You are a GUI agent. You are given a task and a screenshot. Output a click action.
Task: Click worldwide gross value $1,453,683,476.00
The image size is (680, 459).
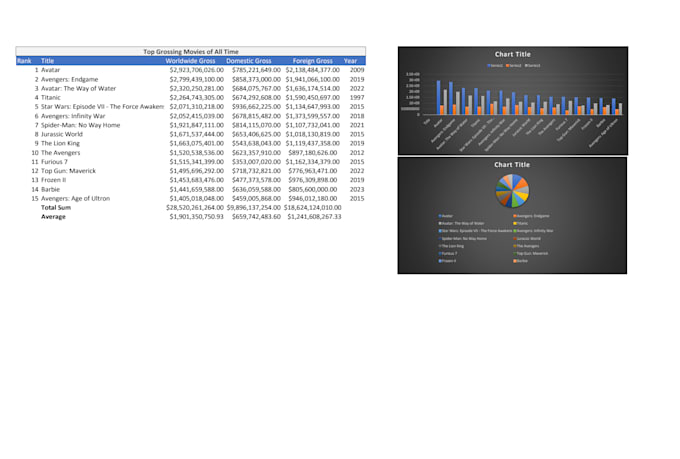[196, 180]
